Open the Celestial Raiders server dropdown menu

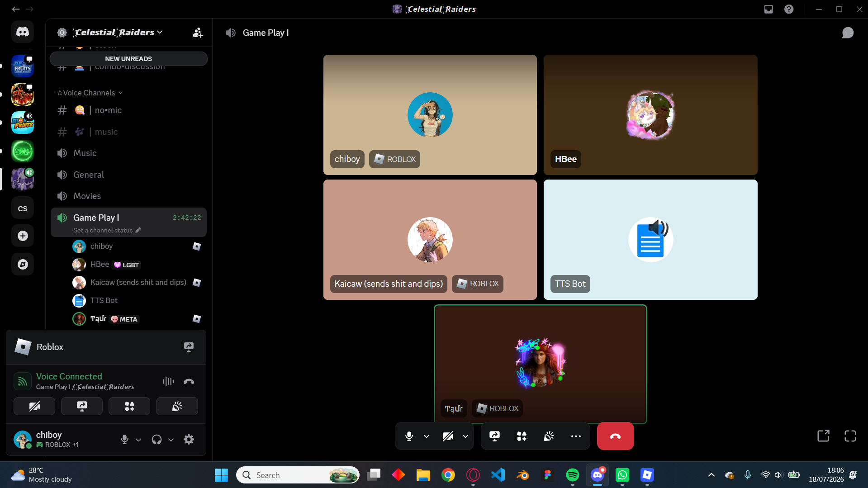click(119, 33)
